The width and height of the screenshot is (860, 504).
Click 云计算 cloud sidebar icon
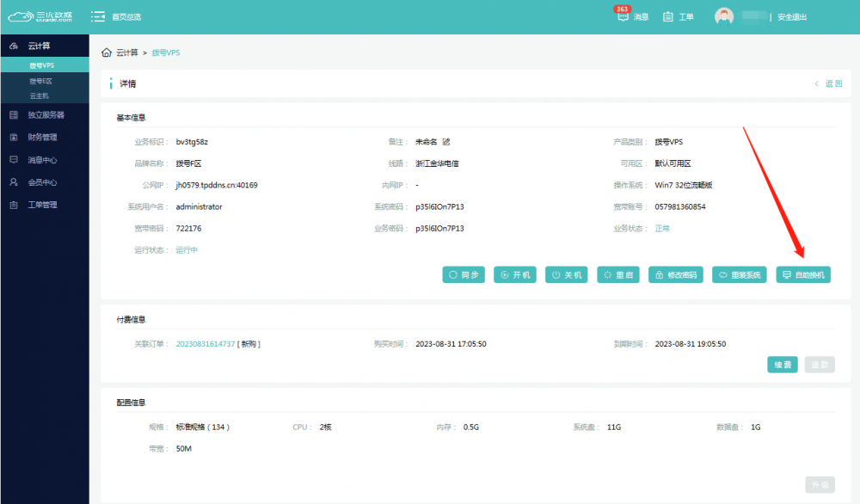click(x=15, y=46)
